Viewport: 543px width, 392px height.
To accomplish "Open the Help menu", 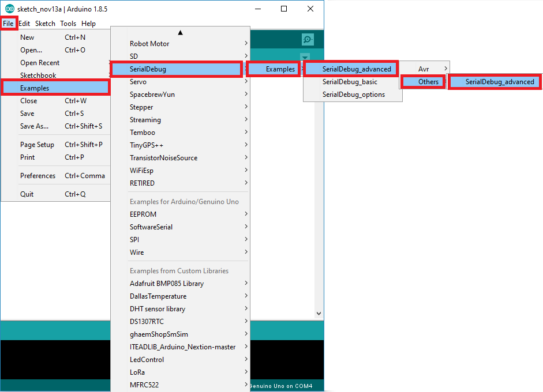I will coord(89,24).
